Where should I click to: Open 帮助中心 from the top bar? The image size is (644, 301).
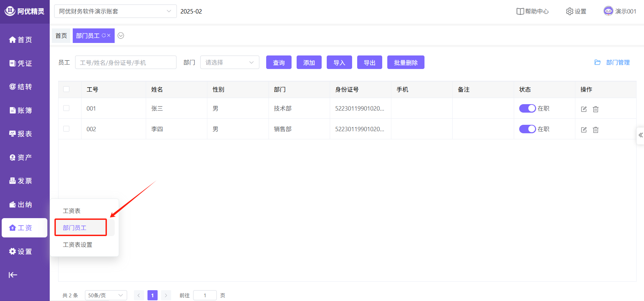pos(532,11)
